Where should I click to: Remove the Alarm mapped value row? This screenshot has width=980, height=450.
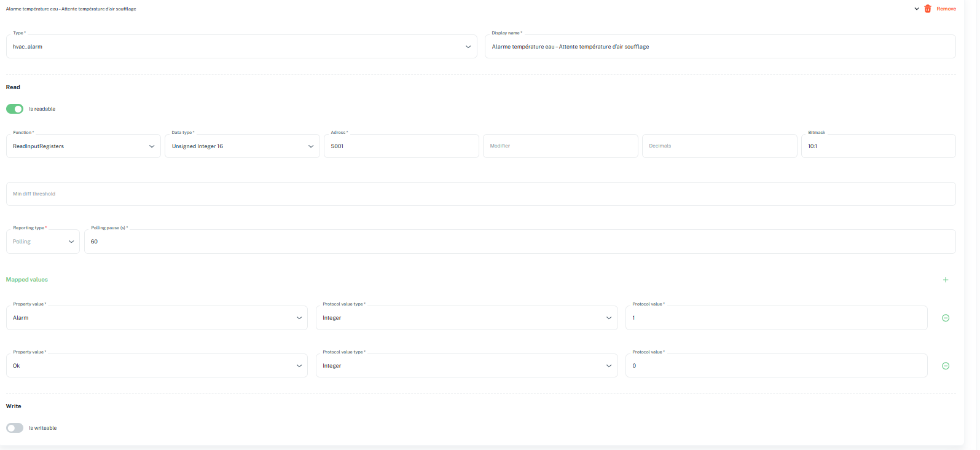pyautogui.click(x=946, y=318)
